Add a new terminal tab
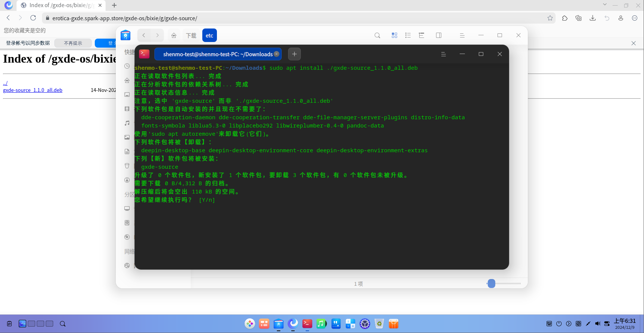This screenshot has height=333, width=644. click(294, 54)
